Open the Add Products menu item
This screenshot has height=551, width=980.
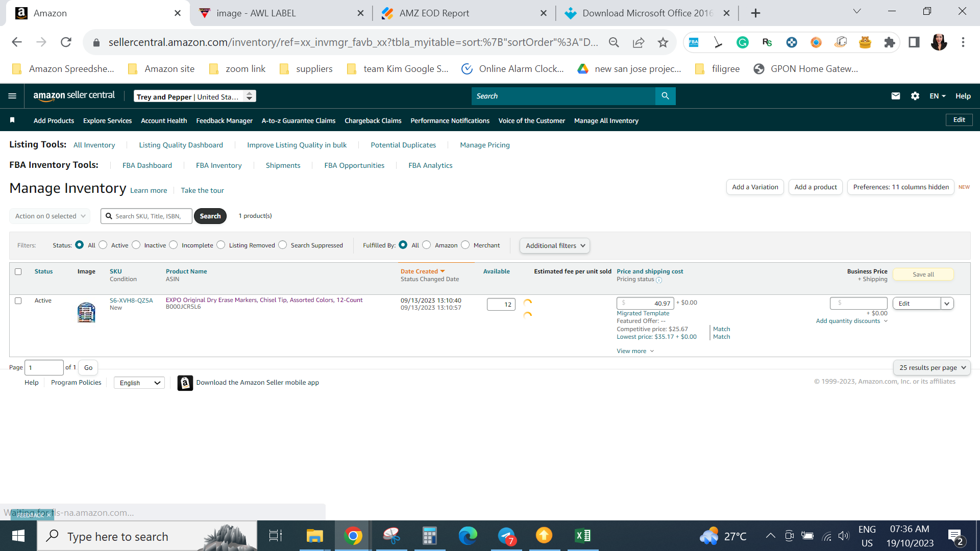click(54, 121)
